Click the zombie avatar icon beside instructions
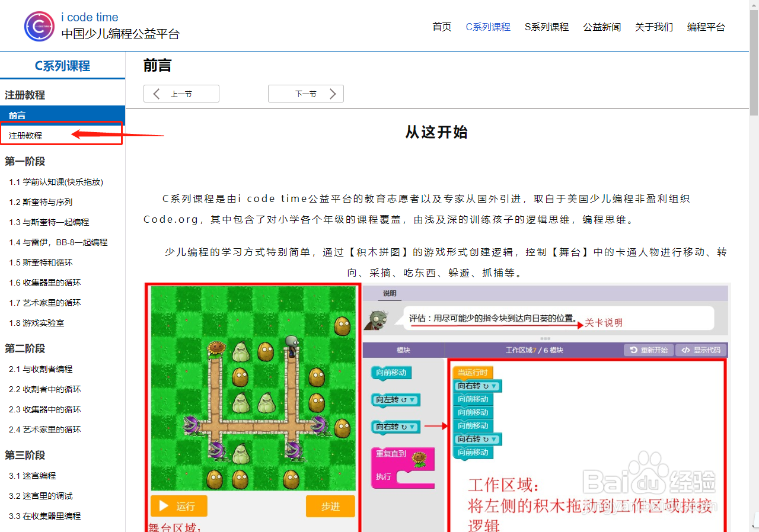759x532 pixels. 376,320
